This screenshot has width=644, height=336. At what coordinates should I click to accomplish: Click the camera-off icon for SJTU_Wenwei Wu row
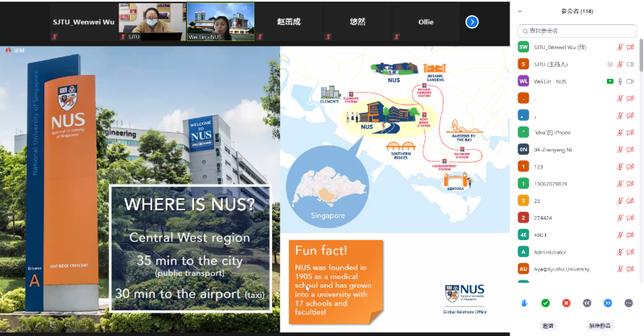click(630, 48)
